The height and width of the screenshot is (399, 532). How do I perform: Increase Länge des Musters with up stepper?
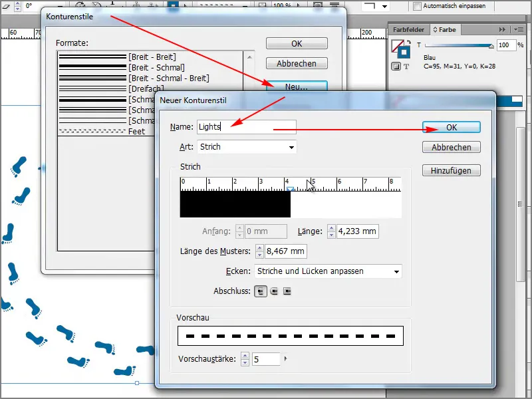[259, 248]
